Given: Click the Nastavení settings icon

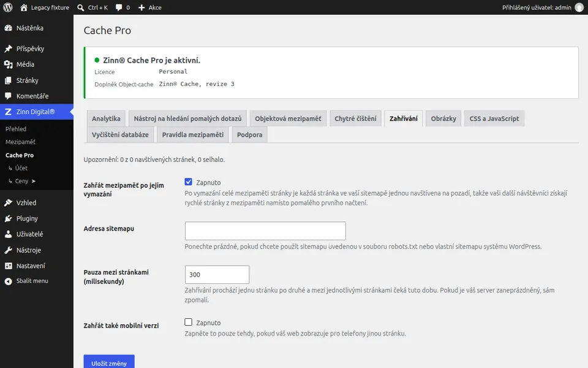Looking at the screenshot, I should 8,266.
